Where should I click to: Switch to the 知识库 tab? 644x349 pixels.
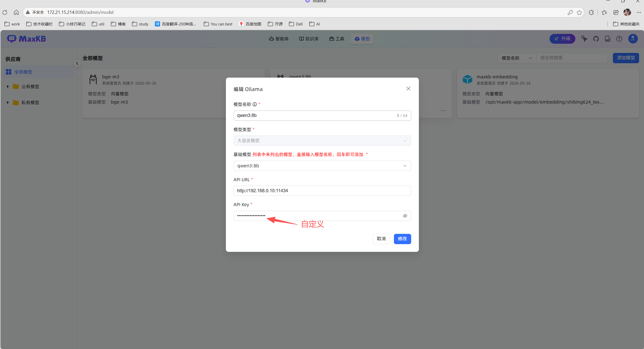click(309, 39)
